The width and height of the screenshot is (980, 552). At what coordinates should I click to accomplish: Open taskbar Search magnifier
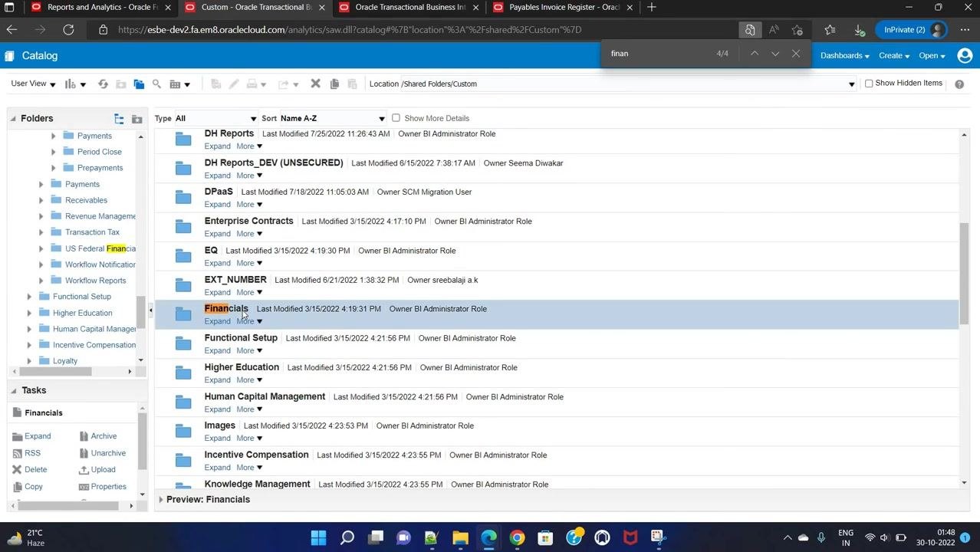pos(347,537)
